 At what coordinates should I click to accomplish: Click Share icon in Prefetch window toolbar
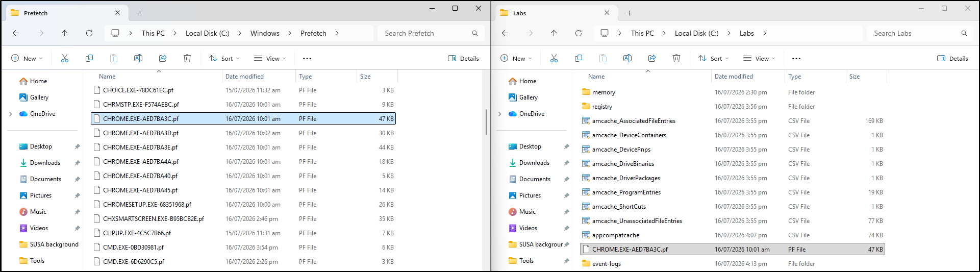coord(163,58)
